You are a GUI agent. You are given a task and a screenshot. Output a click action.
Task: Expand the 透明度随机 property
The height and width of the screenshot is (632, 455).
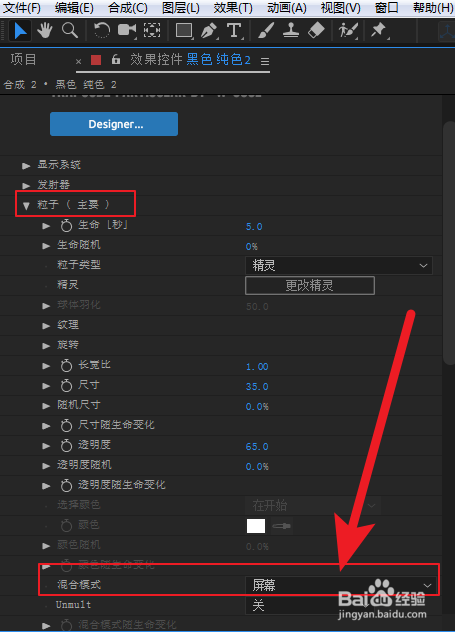(46, 466)
